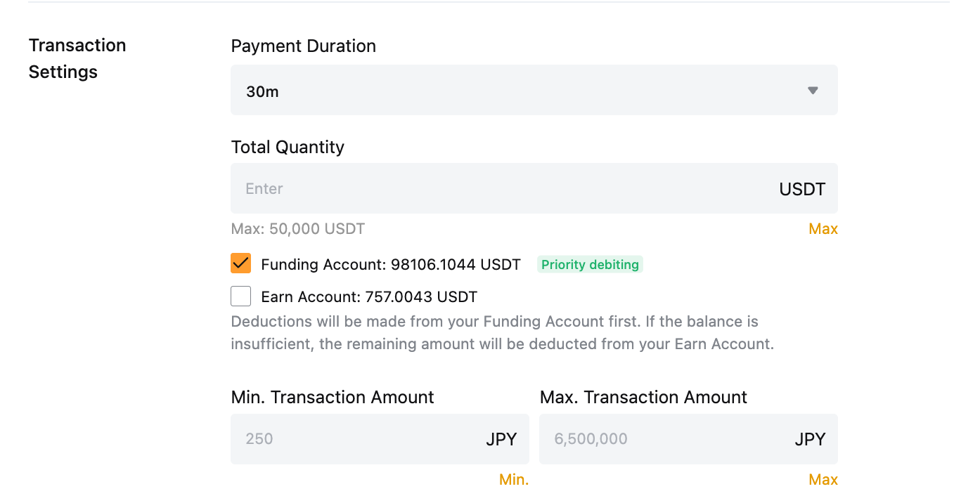The height and width of the screenshot is (503, 980).
Task: Click the Max: 50,000 USDT hint text
Action: (x=297, y=229)
